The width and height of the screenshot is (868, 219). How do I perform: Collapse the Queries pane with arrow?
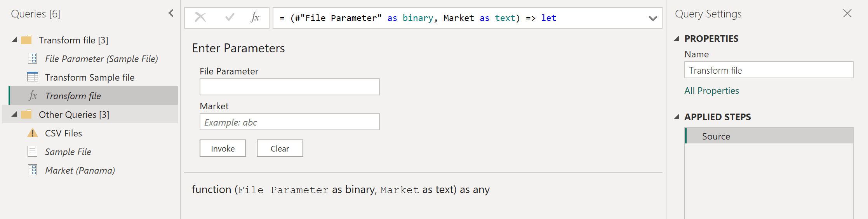pos(171,14)
